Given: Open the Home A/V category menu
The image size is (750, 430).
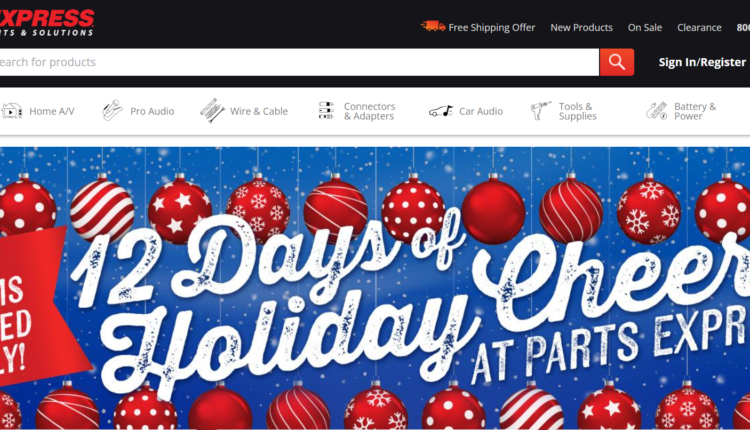Looking at the screenshot, I should click(52, 111).
